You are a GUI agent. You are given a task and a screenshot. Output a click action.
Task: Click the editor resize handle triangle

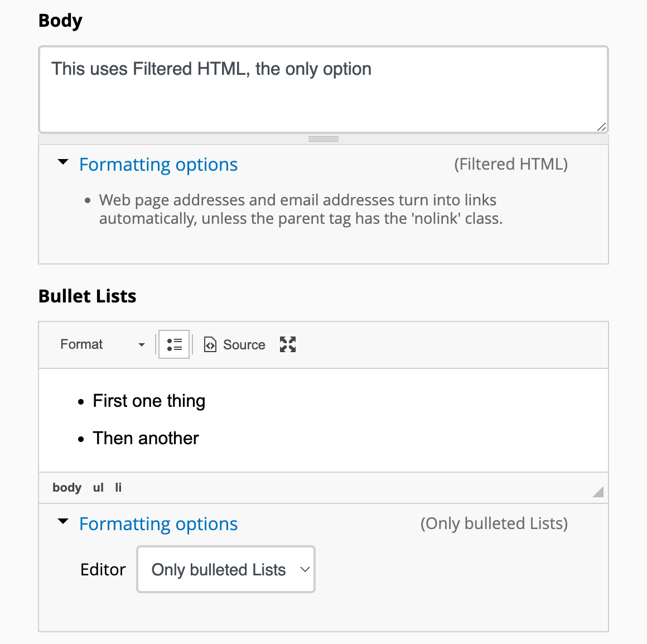tap(599, 492)
